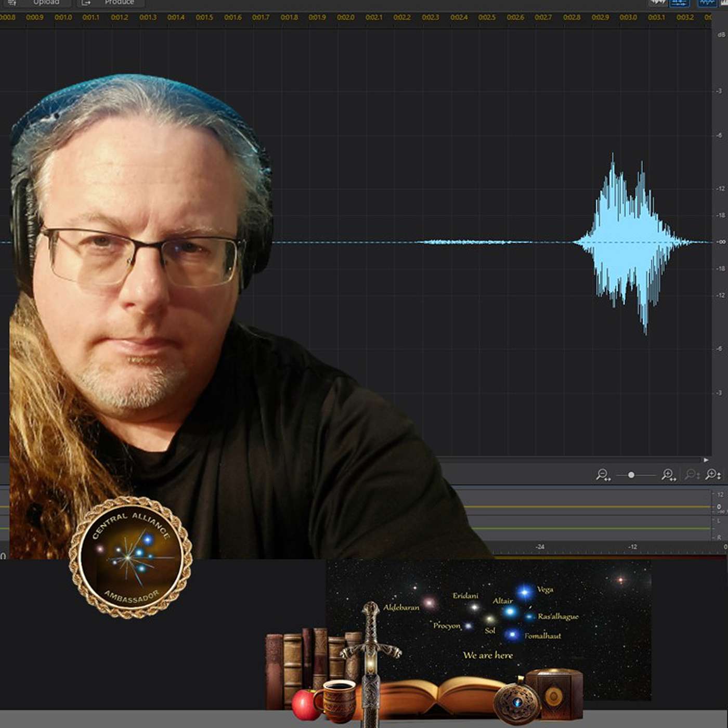Click the zoom out horizontally magnifier icon
The width and height of the screenshot is (728, 728).
(603, 473)
